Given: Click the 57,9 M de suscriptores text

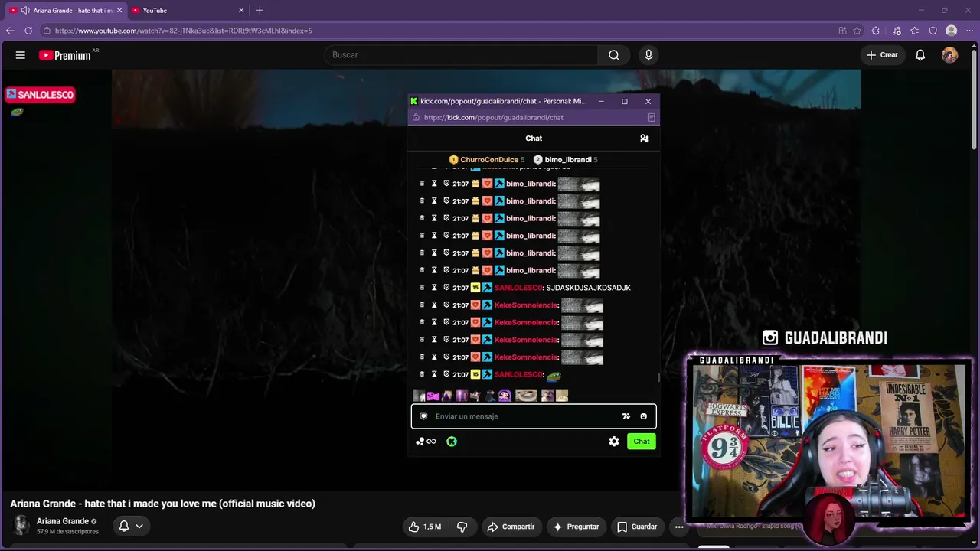Looking at the screenshot, I should point(67,532).
